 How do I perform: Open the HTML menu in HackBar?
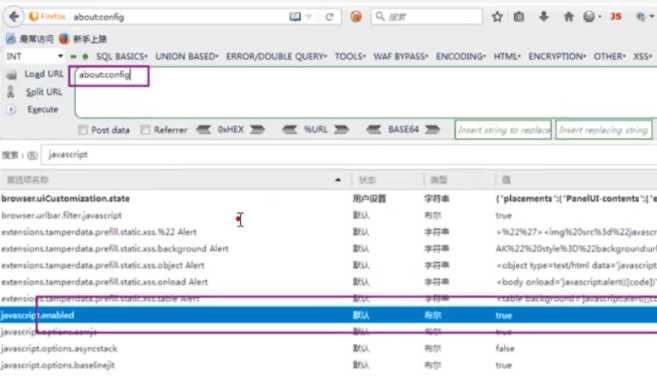(x=507, y=57)
